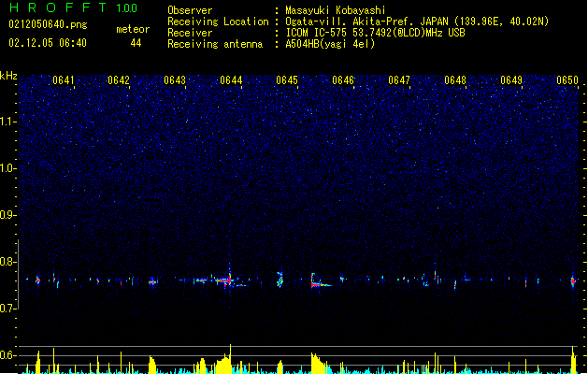The width and height of the screenshot is (588, 374).
Task: Click the meteor count value 44
Action: click(x=136, y=43)
